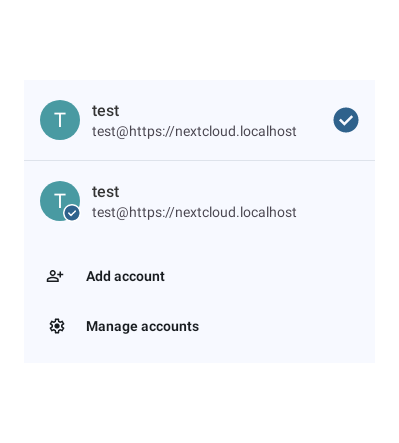Click the white T letter inside the top avatar

(x=60, y=120)
